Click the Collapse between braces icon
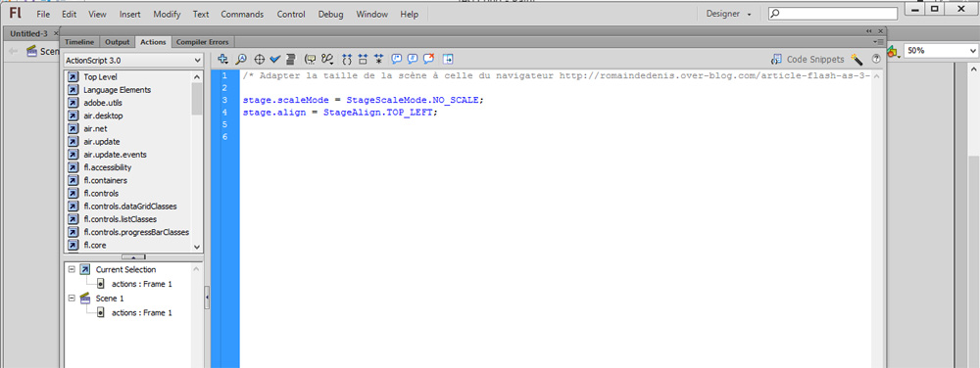 [348, 60]
